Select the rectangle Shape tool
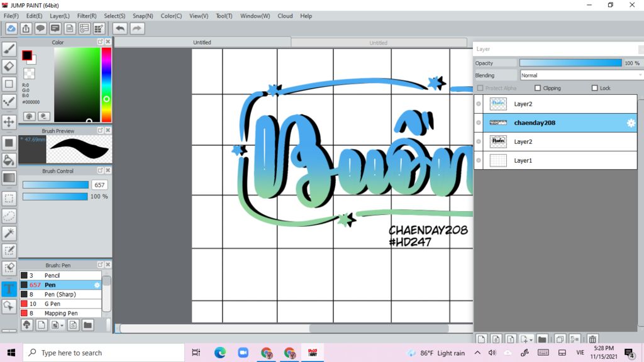This screenshot has width=644, height=362. [x=9, y=84]
